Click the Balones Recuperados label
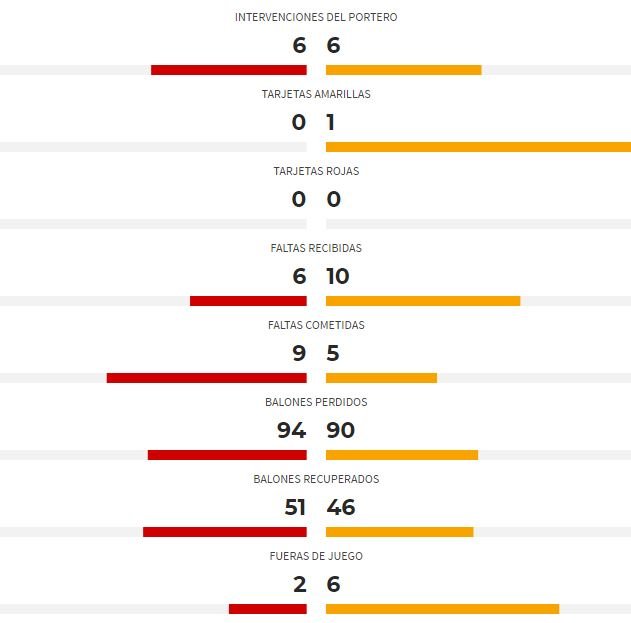631x623 pixels. (x=316, y=479)
